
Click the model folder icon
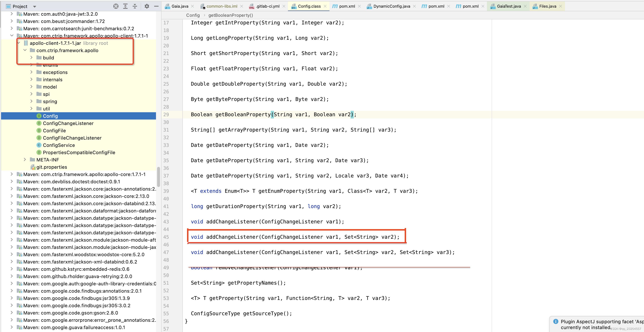[x=39, y=87]
